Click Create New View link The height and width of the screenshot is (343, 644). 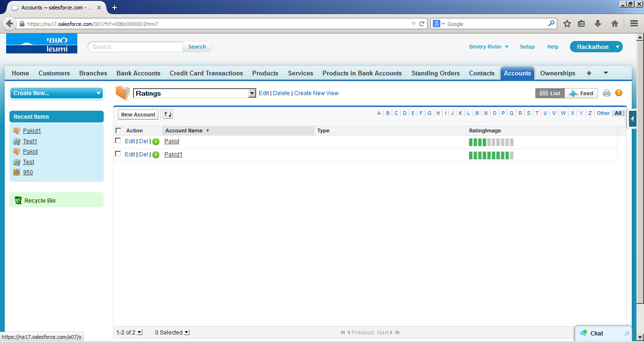coord(316,93)
